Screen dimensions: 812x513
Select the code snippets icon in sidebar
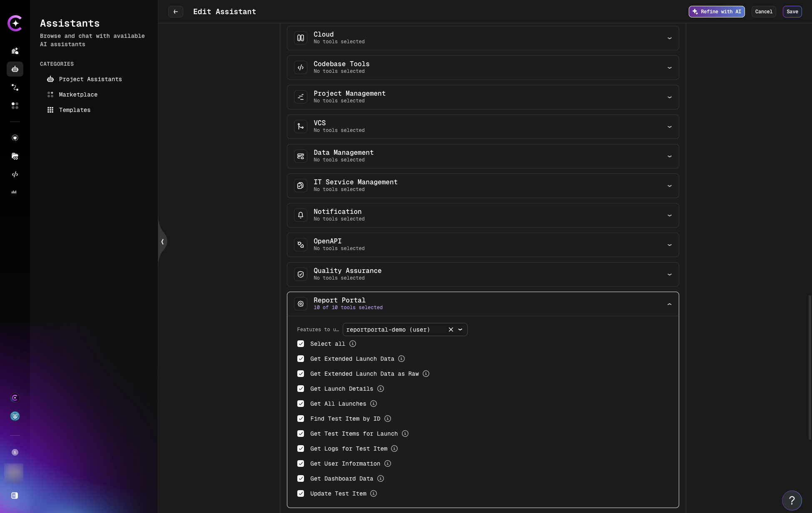[x=15, y=174]
